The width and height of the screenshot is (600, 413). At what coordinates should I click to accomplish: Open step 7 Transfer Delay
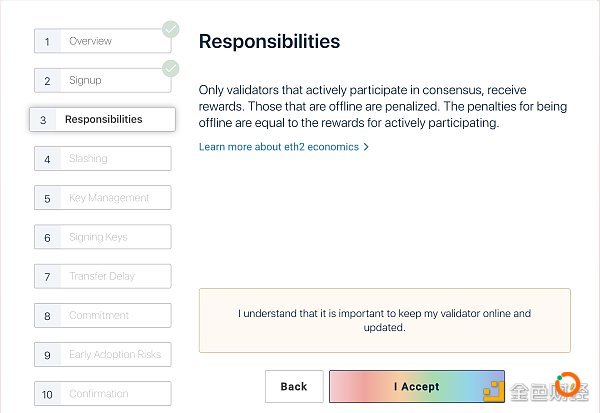[103, 276]
